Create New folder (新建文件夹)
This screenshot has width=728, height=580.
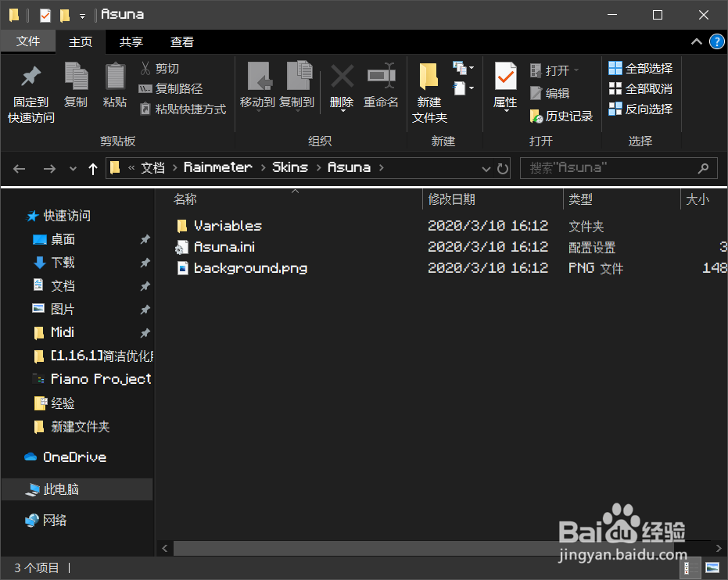(429, 93)
